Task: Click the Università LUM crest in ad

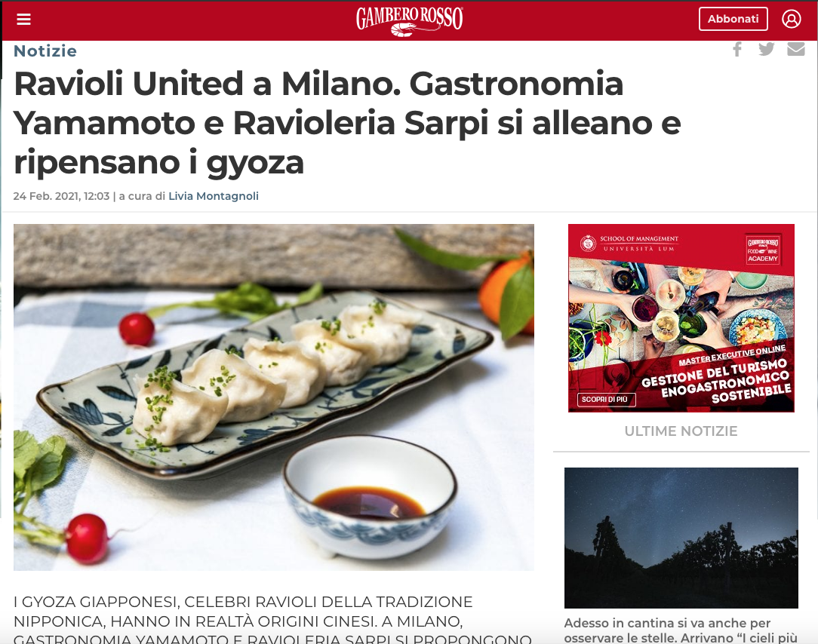Action: coord(588,244)
